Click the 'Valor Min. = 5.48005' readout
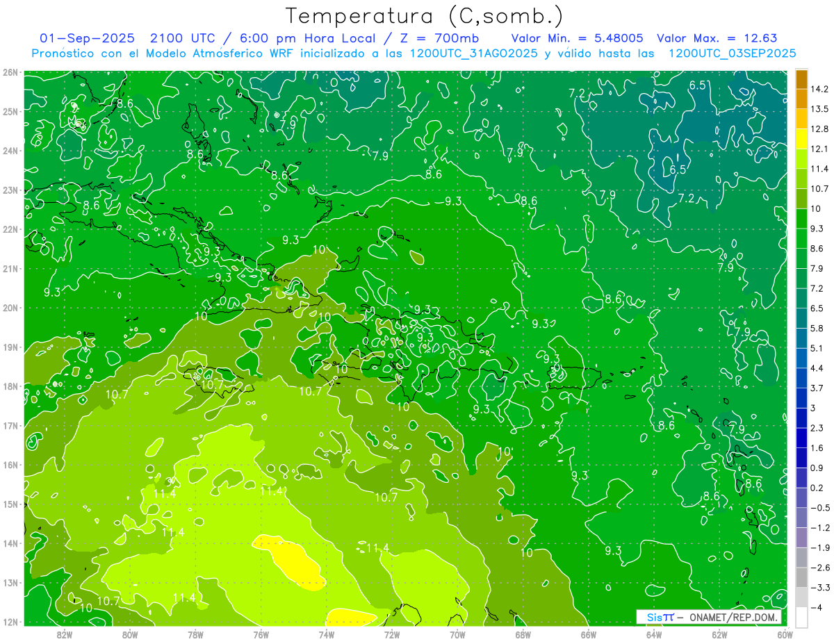The width and height of the screenshot is (834, 644). point(577,39)
